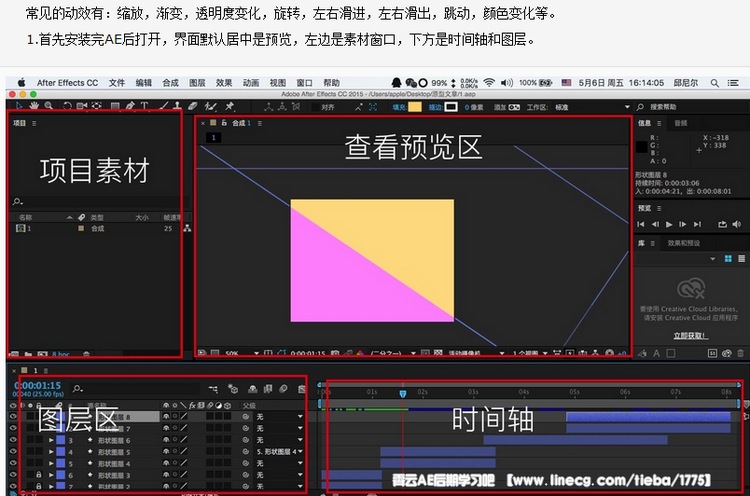Open Libraries panel dropdown arrow

click(713, 259)
